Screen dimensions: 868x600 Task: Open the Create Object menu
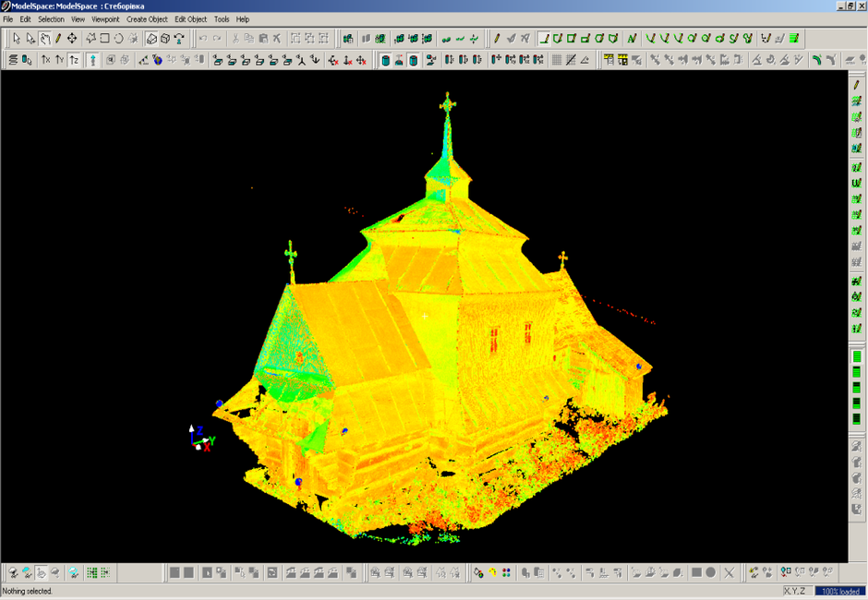click(x=147, y=18)
